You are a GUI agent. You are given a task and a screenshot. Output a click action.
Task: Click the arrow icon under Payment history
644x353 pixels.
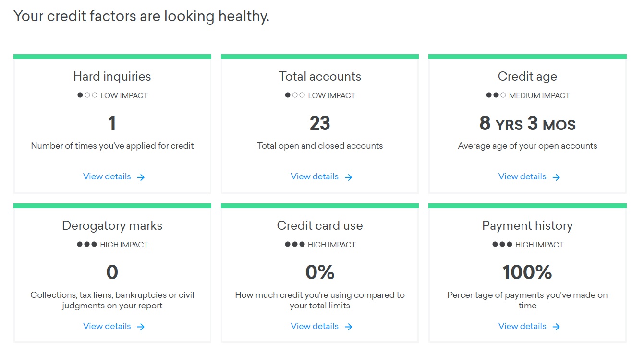click(x=556, y=327)
